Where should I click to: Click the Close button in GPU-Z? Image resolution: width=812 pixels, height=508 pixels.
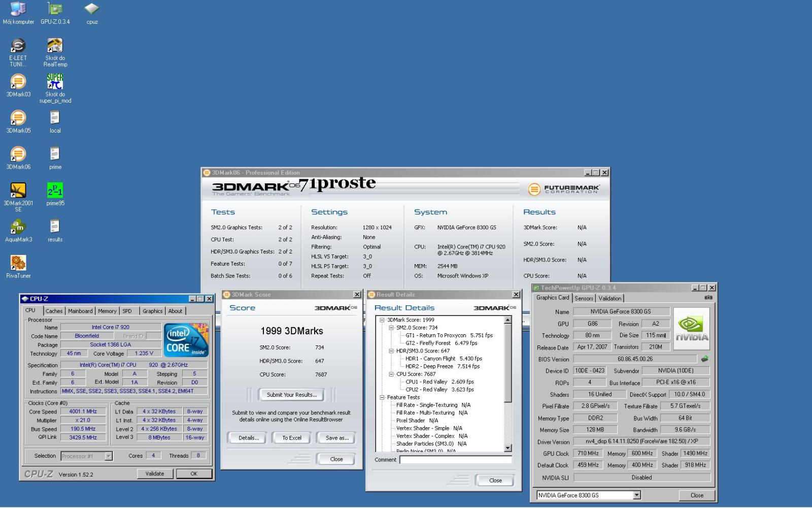[x=697, y=495]
